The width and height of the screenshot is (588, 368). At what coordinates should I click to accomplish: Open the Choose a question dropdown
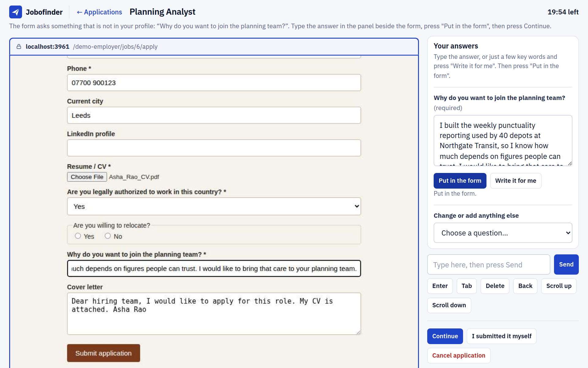coord(503,233)
